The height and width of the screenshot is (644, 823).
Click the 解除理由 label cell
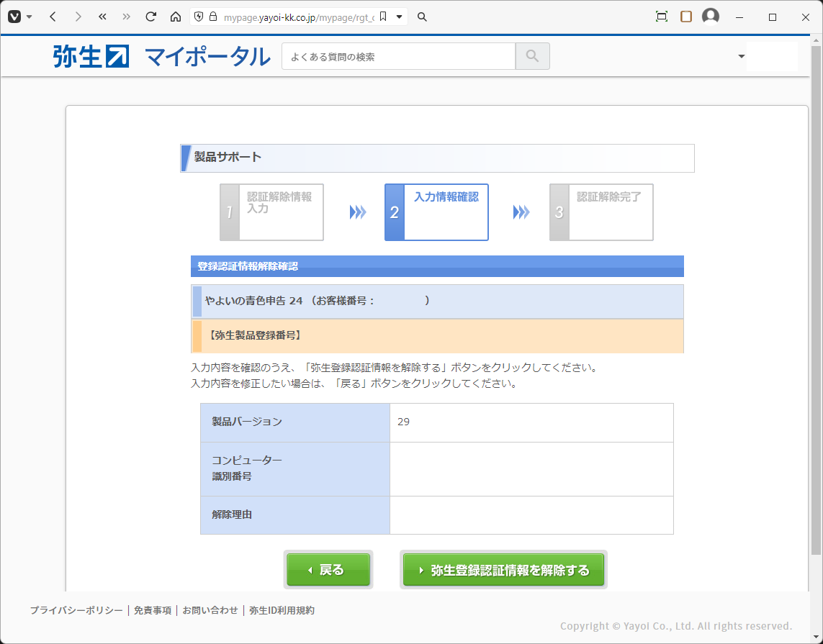coord(295,514)
